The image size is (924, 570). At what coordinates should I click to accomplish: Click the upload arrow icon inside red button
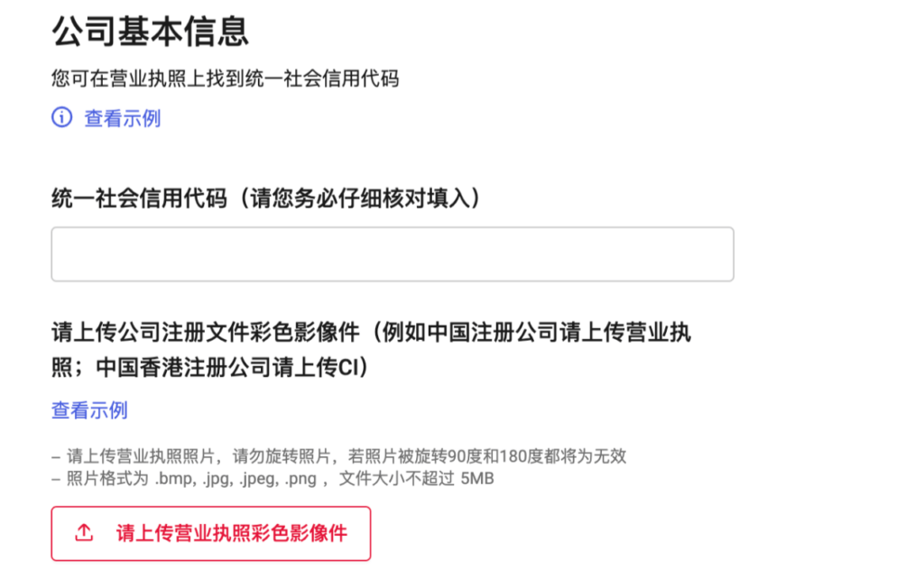coord(82,533)
